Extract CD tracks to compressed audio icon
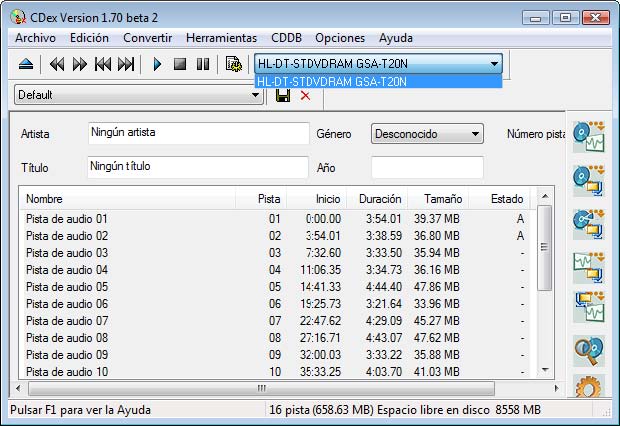Viewport: 620px width, 426px height. click(589, 180)
